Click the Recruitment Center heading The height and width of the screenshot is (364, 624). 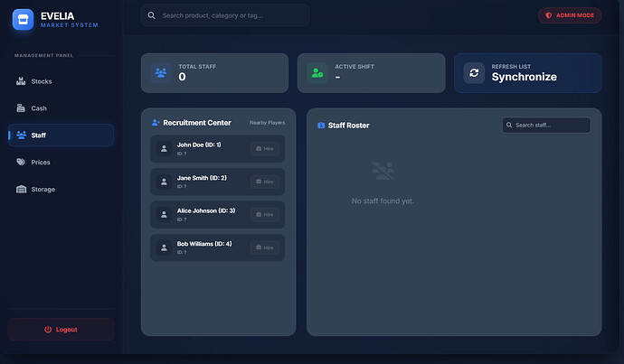point(197,123)
